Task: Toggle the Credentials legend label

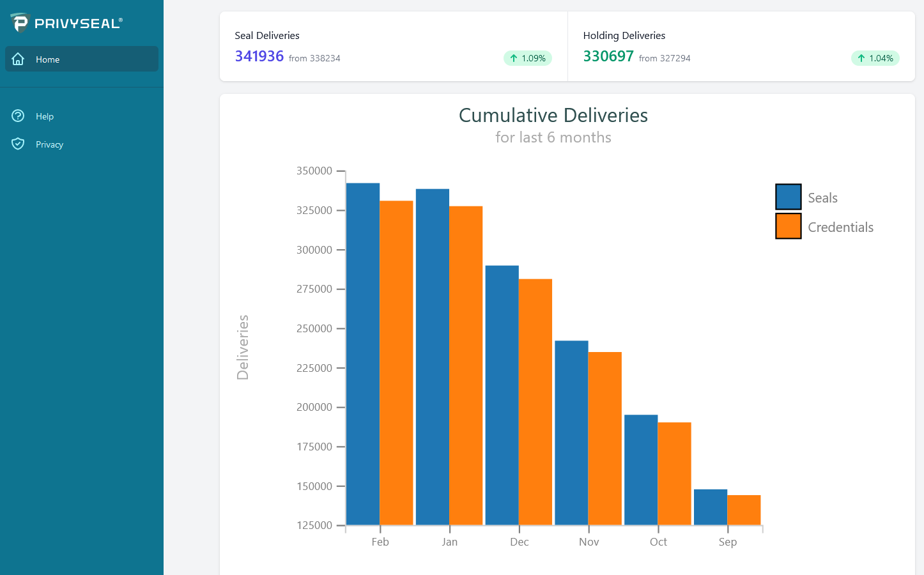Action: (840, 227)
